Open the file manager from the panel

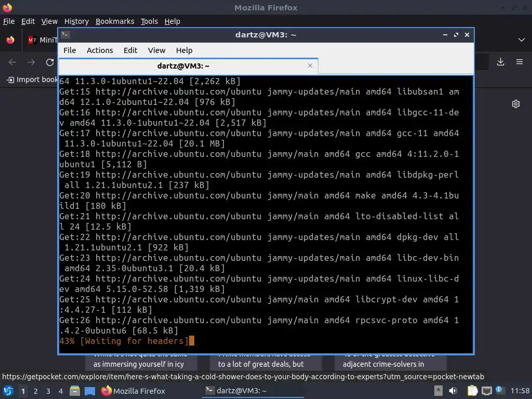coord(75,391)
